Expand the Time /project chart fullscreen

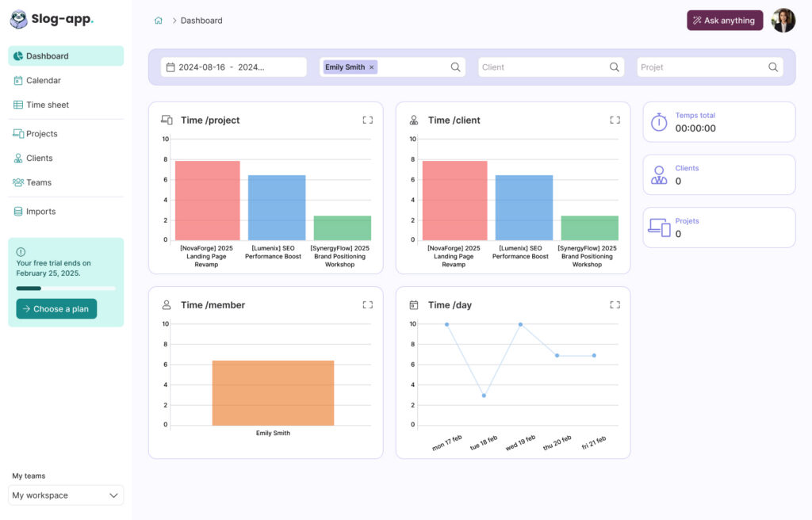click(367, 120)
